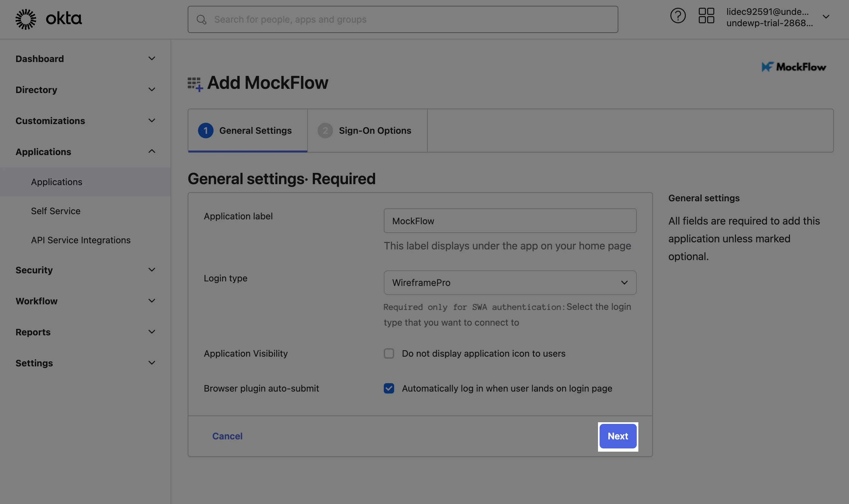849x504 pixels.
Task: Expand the Reports sidebar section
Action: coord(85,332)
